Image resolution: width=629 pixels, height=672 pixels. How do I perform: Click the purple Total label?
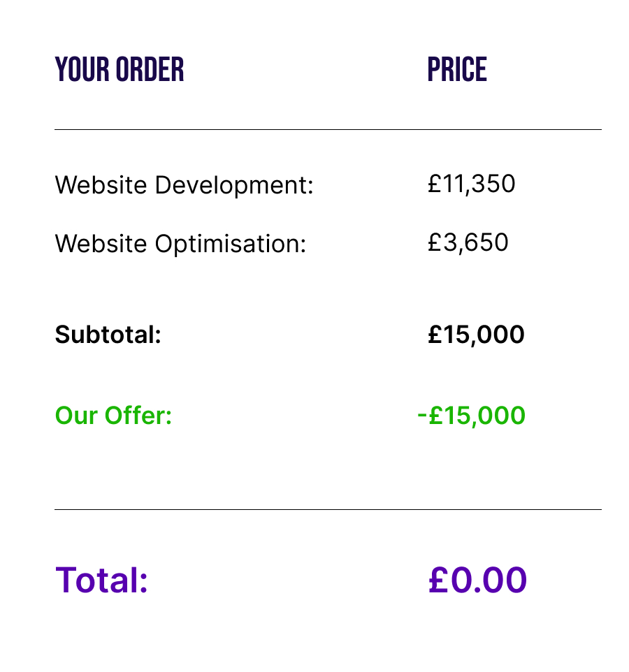[101, 580]
